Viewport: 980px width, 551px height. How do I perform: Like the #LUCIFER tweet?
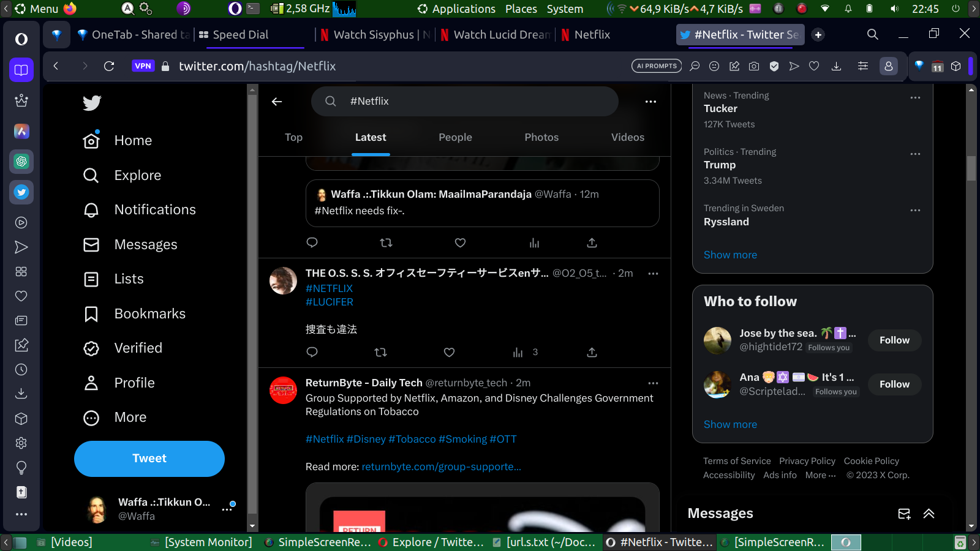point(449,352)
